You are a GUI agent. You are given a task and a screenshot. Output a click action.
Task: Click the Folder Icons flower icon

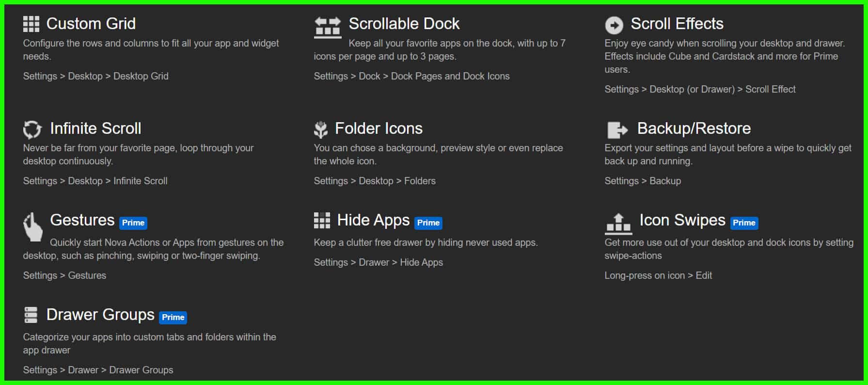tap(321, 129)
